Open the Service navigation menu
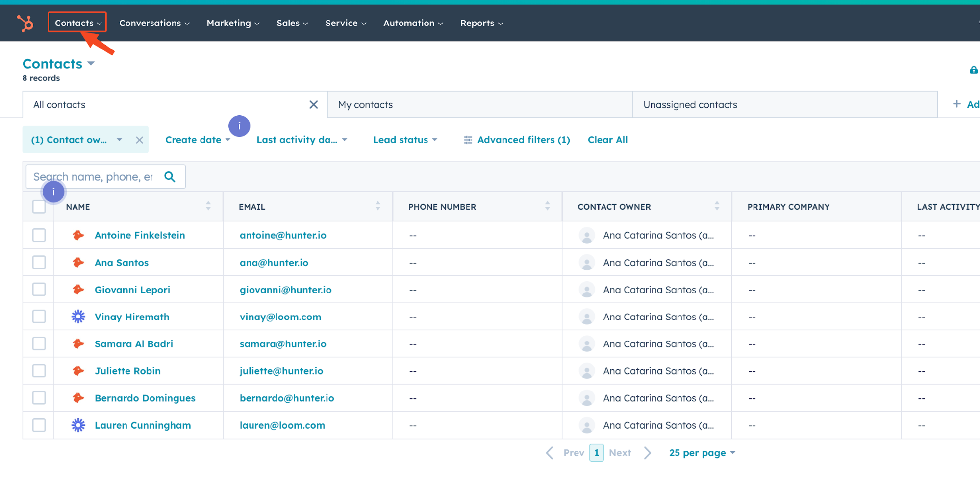The height and width of the screenshot is (489, 980). pyautogui.click(x=346, y=23)
